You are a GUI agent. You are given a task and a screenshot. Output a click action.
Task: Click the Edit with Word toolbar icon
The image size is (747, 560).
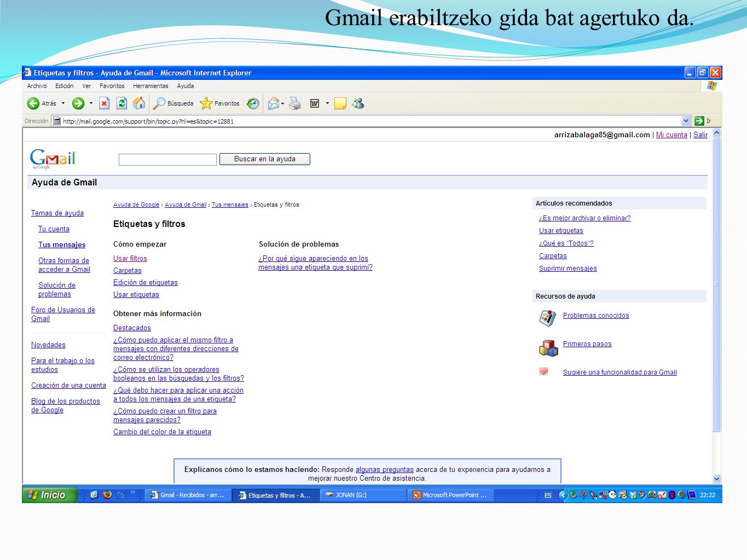(315, 103)
